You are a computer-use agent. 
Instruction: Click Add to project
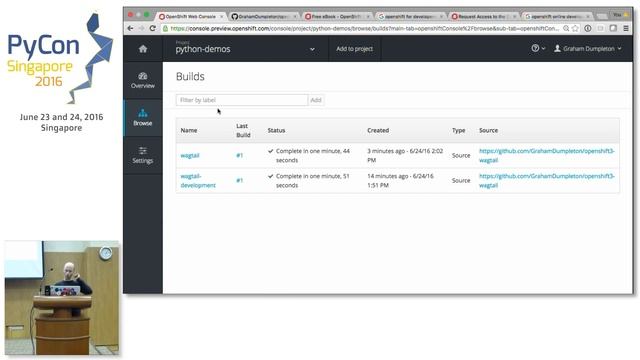(x=354, y=49)
